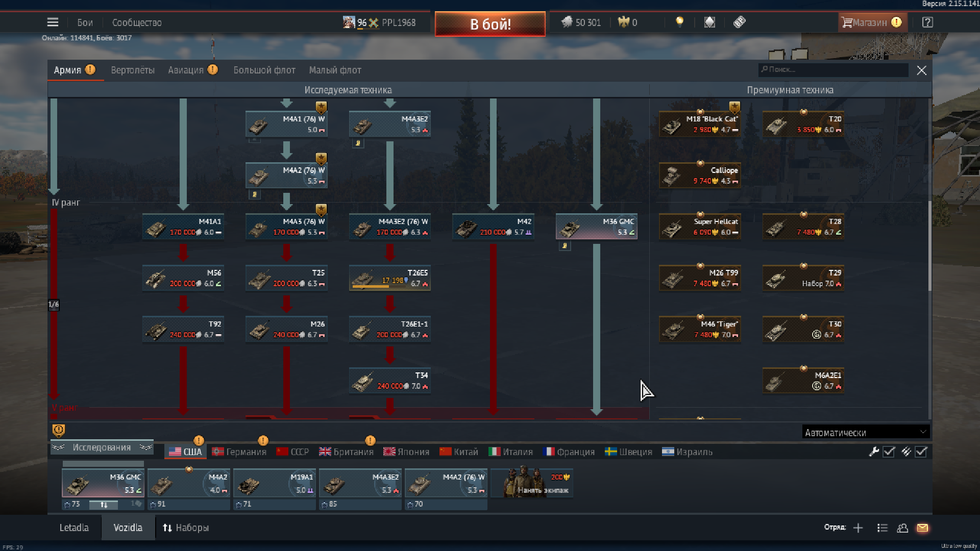Image resolution: width=980 pixels, height=551 pixels.
Task: Select the Франция nation tab
Action: point(569,452)
